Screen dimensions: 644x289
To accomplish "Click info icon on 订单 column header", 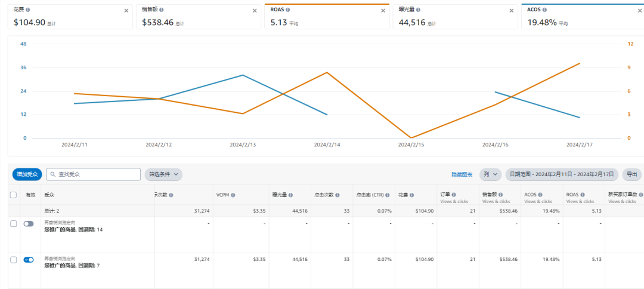I will pyautogui.click(x=454, y=195).
